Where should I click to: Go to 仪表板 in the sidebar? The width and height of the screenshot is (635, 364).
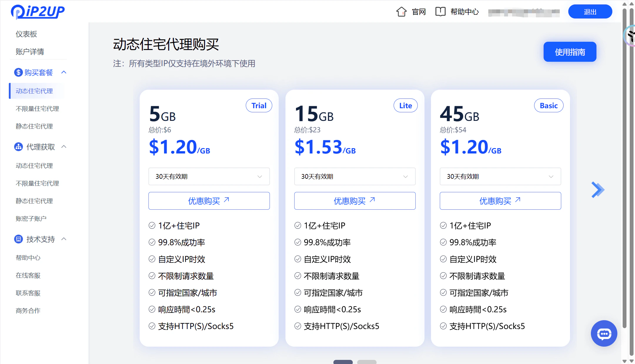(26, 34)
